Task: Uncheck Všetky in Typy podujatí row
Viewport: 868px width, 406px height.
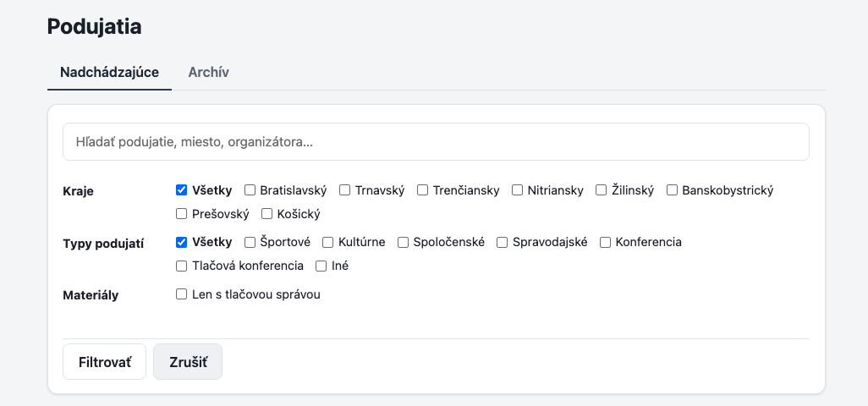Action: 181,242
